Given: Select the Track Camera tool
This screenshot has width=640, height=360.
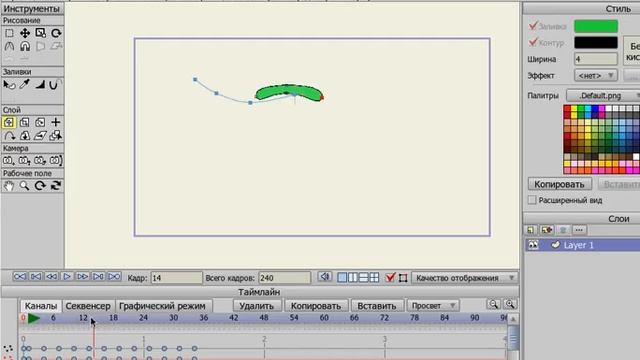Looking at the screenshot, I should click(x=9, y=160).
